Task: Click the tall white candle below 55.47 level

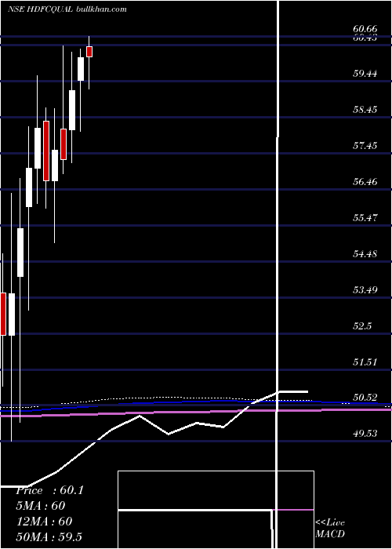Action: click(20, 253)
